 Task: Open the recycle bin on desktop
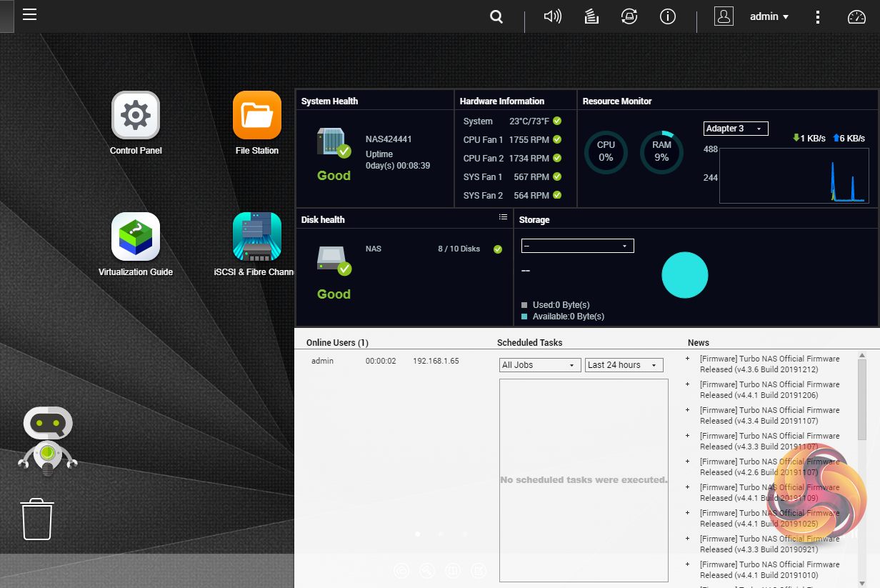coord(36,519)
